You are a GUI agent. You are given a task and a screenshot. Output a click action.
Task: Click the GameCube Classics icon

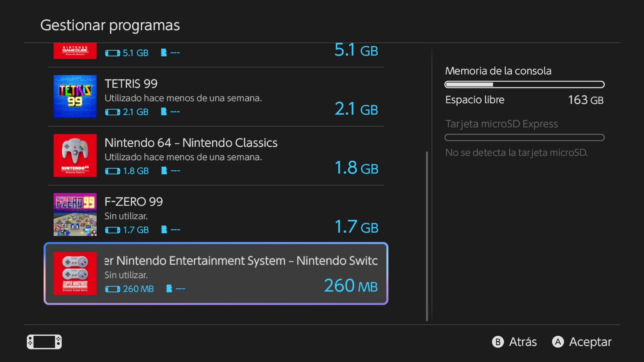click(x=75, y=51)
